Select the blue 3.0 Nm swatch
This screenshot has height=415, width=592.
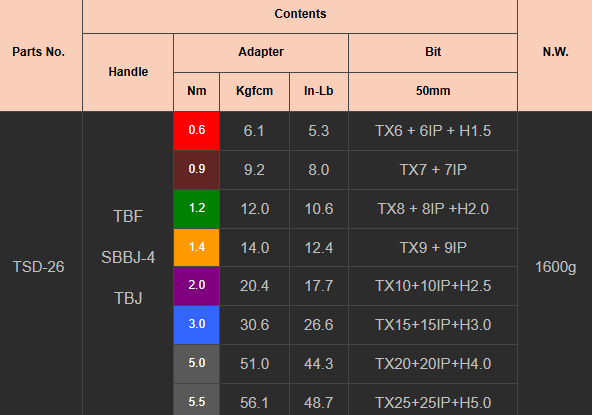click(x=196, y=325)
